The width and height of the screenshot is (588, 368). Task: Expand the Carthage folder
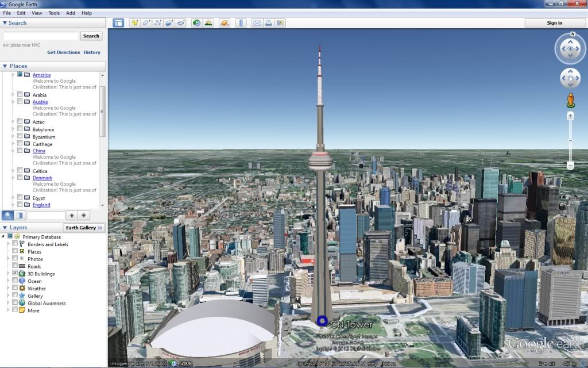(13, 143)
